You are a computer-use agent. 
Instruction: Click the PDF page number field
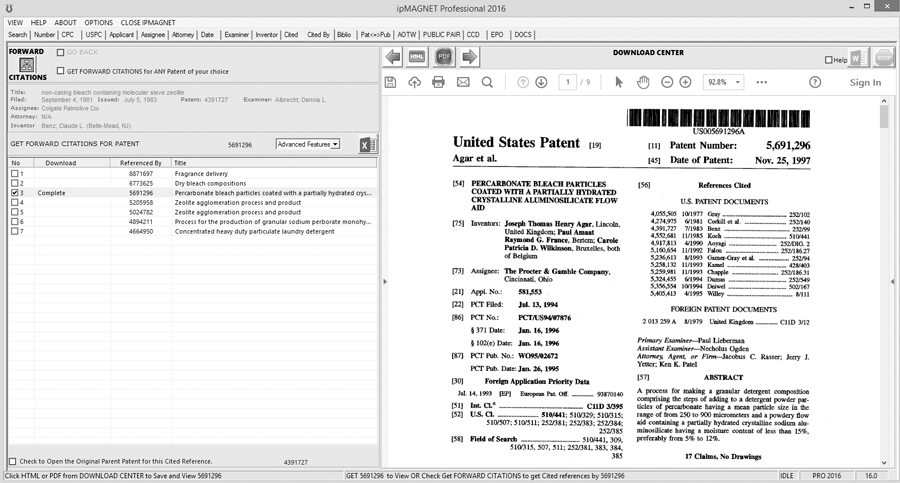pos(568,82)
